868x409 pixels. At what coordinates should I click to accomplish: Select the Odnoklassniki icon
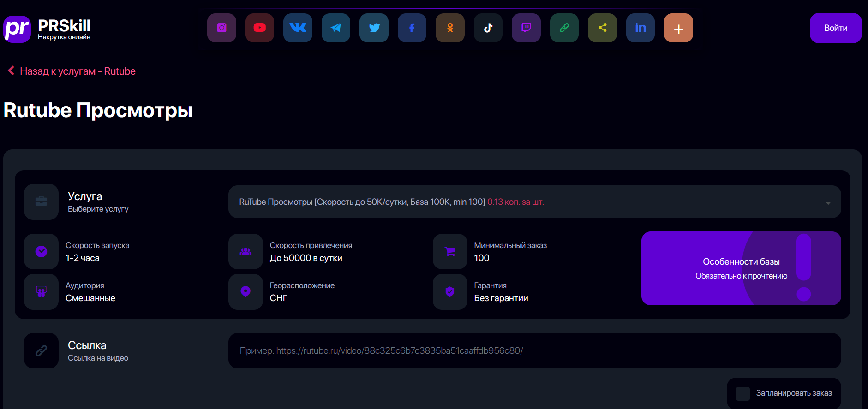[450, 28]
